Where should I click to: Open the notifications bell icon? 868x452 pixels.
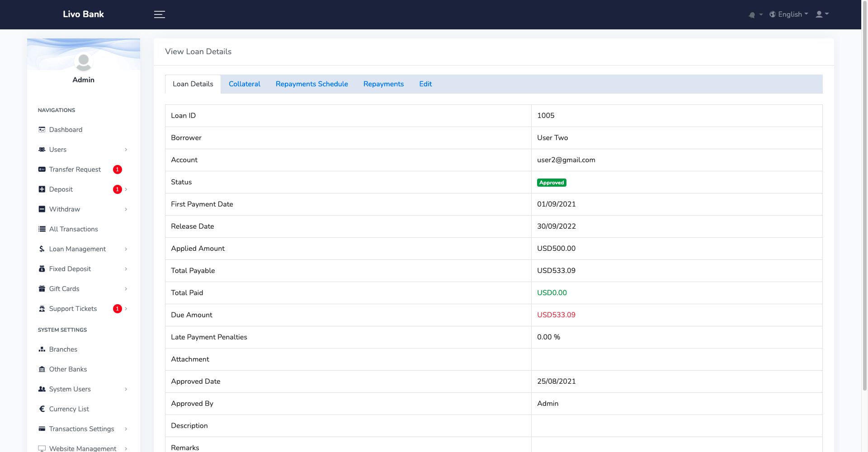[752, 15]
